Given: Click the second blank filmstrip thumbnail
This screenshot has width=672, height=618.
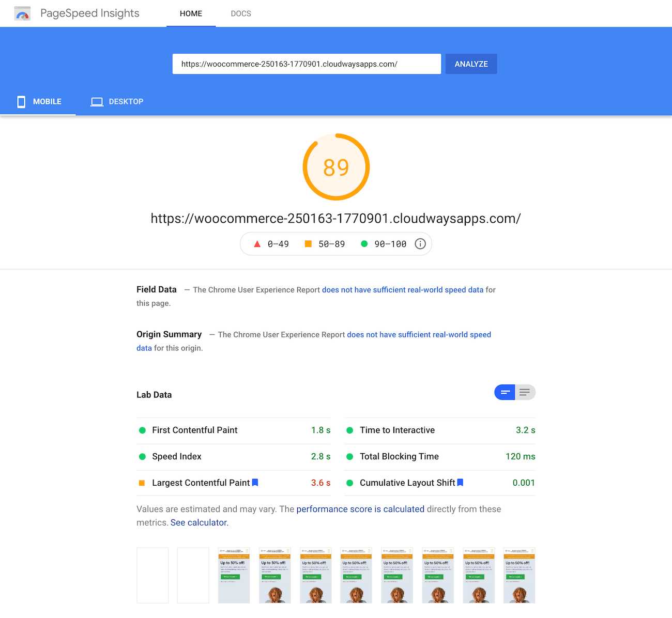Looking at the screenshot, I should point(193,575).
